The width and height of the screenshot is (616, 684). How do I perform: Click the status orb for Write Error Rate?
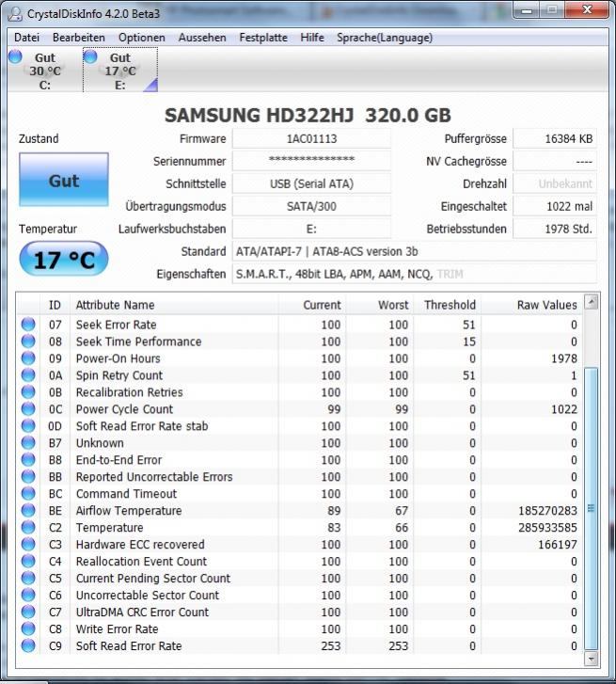coord(28,628)
